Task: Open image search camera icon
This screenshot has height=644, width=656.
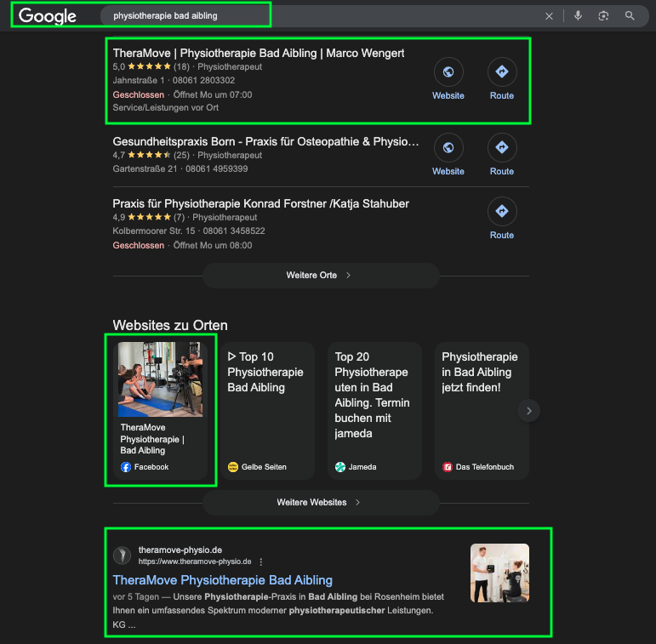Action: pyautogui.click(x=603, y=16)
